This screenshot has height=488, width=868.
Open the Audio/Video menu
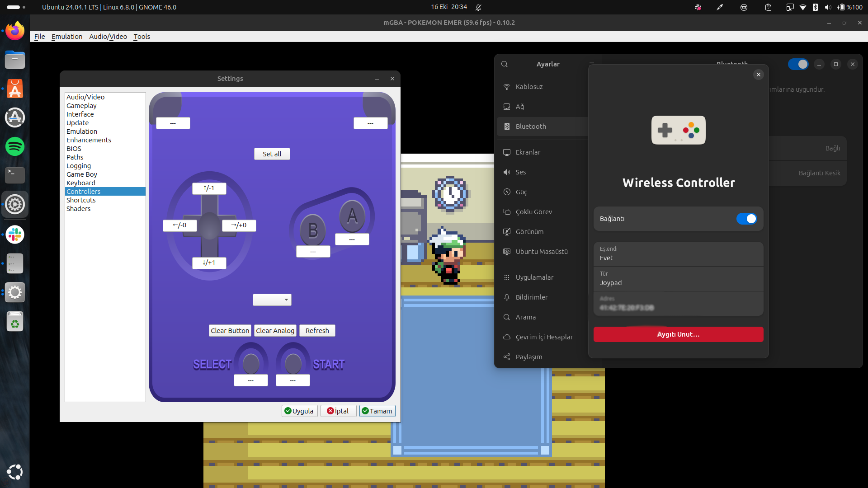tap(108, 37)
